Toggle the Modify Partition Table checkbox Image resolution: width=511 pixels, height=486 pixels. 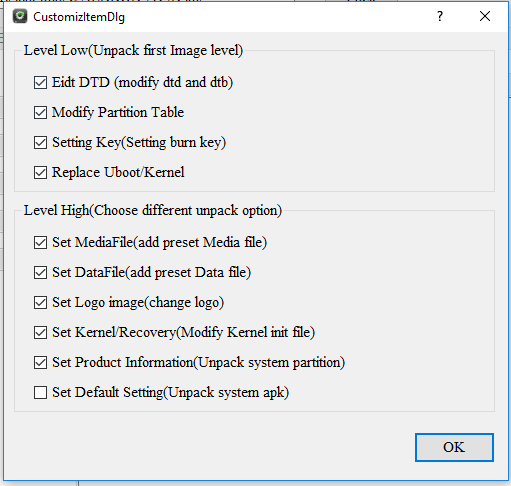pos(40,112)
